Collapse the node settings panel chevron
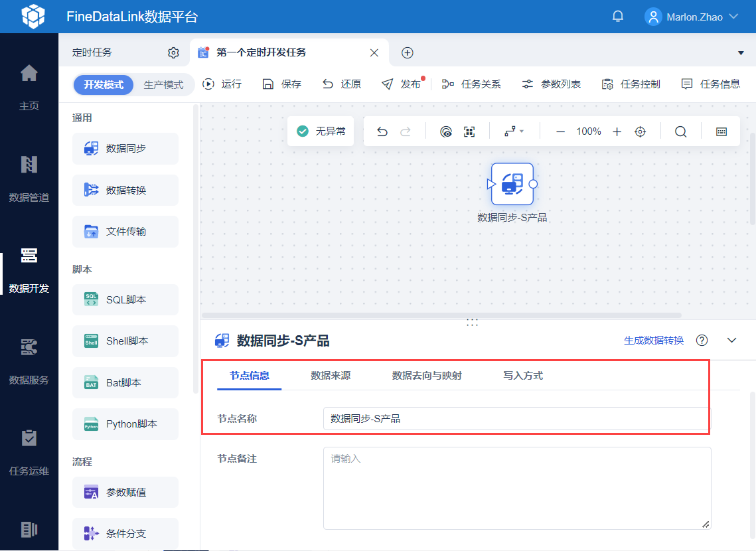Viewport: 756px width, 551px height. click(x=731, y=341)
